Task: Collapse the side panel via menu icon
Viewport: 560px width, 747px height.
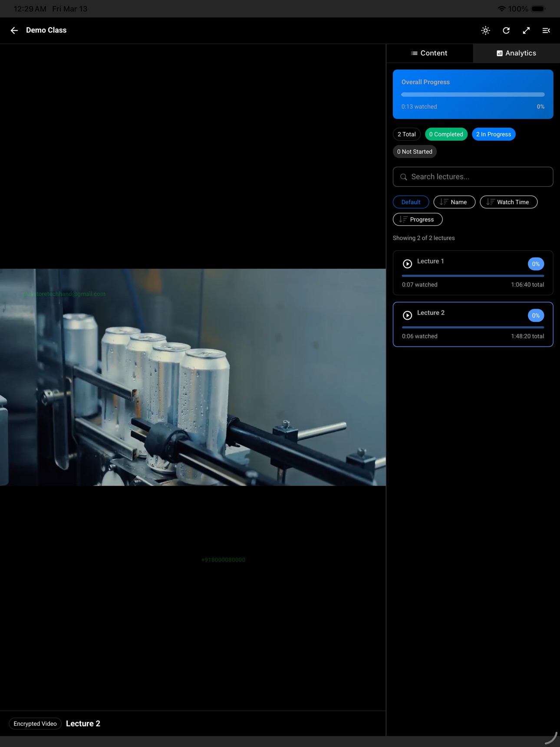Action: point(546,30)
